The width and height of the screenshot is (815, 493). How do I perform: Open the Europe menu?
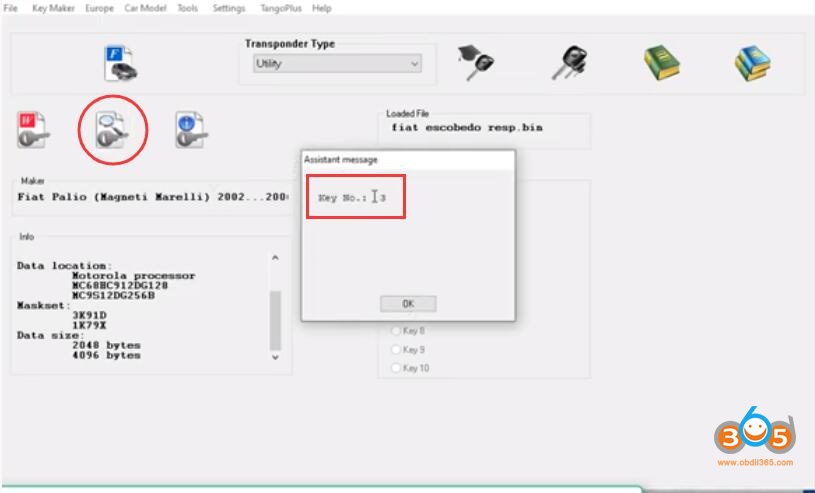click(x=99, y=8)
